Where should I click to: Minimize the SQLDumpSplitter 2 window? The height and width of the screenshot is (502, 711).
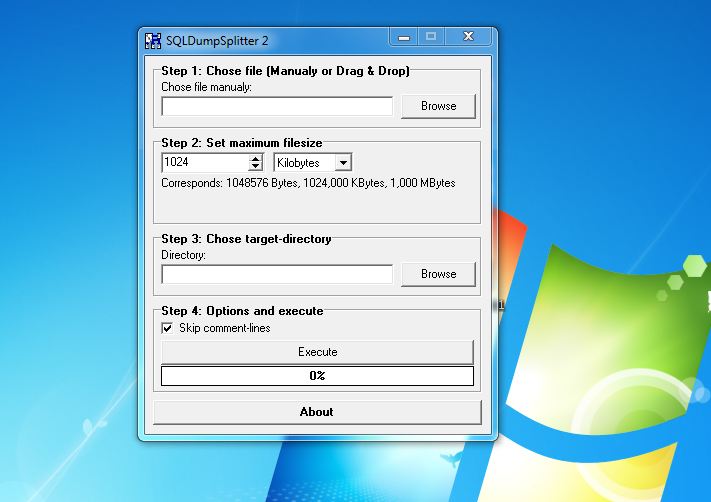[x=404, y=37]
